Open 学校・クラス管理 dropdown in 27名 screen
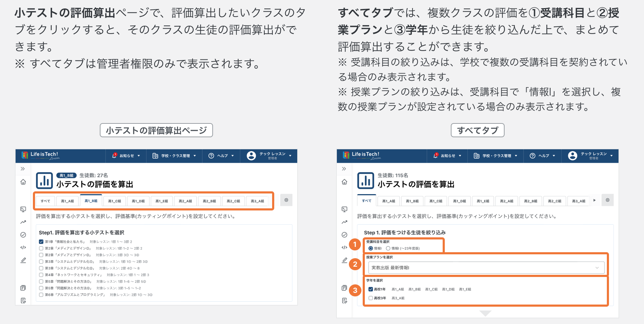Screen dimensions: 644x324 coord(174,156)
